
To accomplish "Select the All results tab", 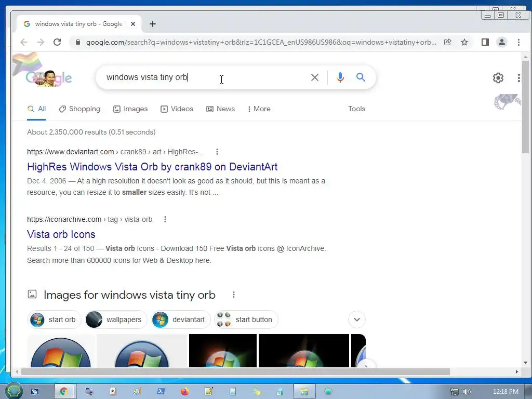I will tap(37, 109).
